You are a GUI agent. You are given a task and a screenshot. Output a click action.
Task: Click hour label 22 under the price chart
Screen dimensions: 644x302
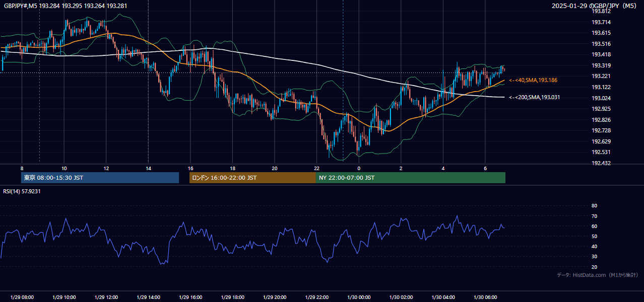tap(316, 168)
